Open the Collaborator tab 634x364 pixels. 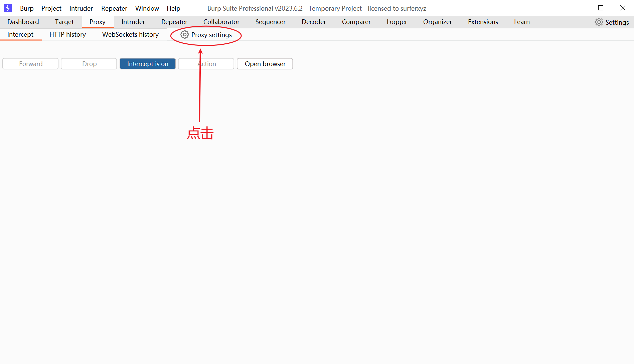[x=221, y=22]
